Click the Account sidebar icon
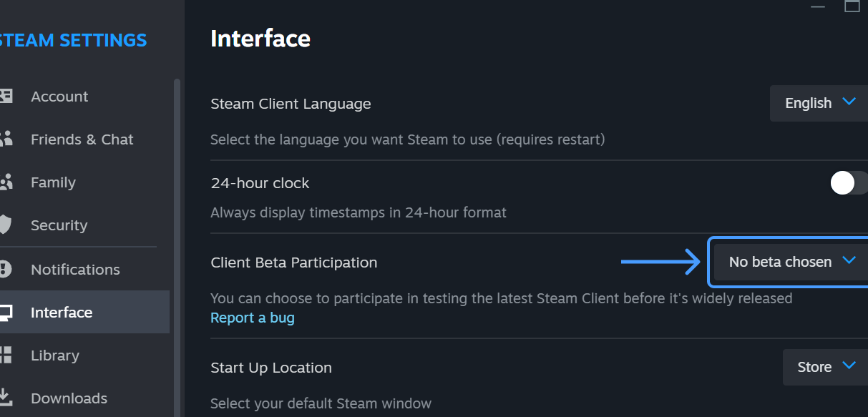 (6, 96)
